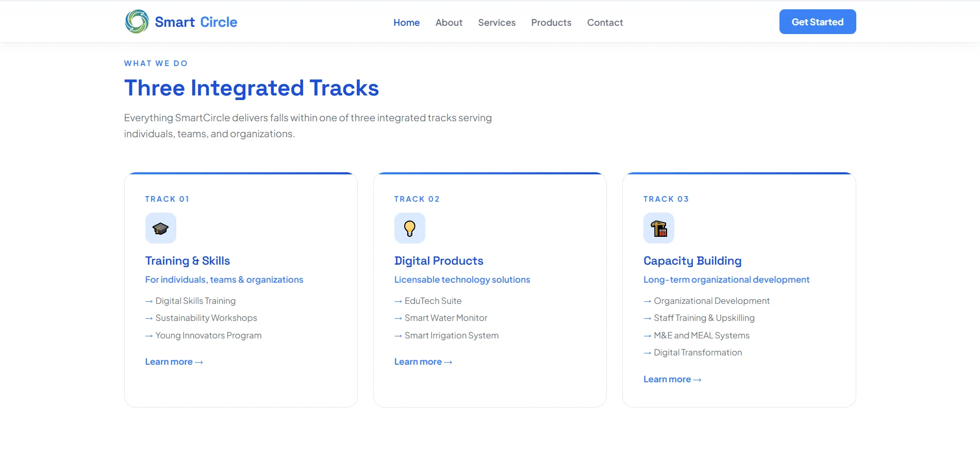Click the light bulb icon in Track 02
This screenshot has width=980, height=454.
[x=410, y=228]
